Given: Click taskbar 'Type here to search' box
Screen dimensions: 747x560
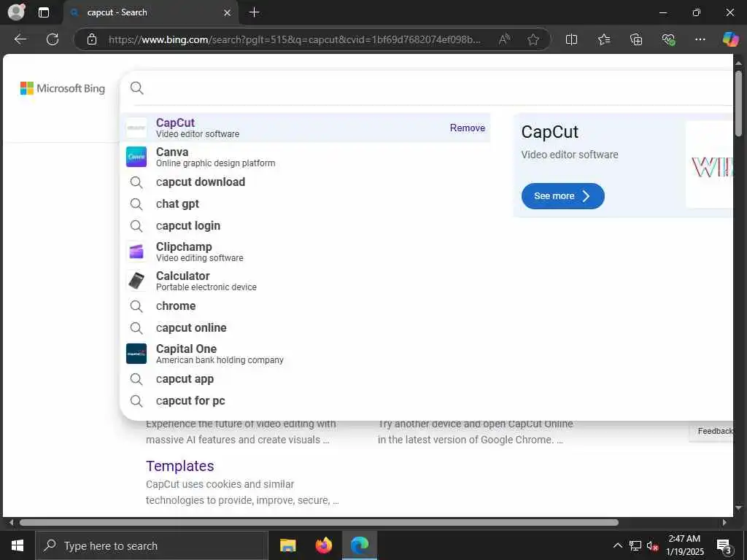Looking at the screenshot, I should tap(152, 545).
